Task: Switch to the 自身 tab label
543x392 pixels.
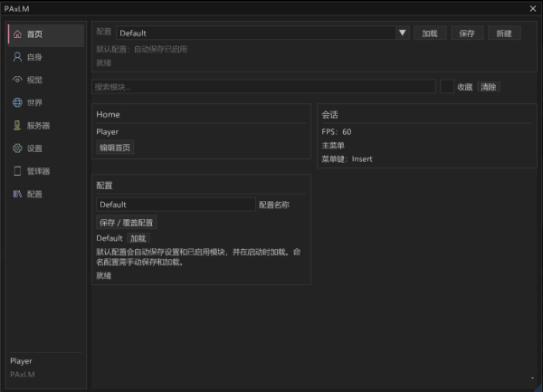Action: pyautogui.click(x=34, y=57)
